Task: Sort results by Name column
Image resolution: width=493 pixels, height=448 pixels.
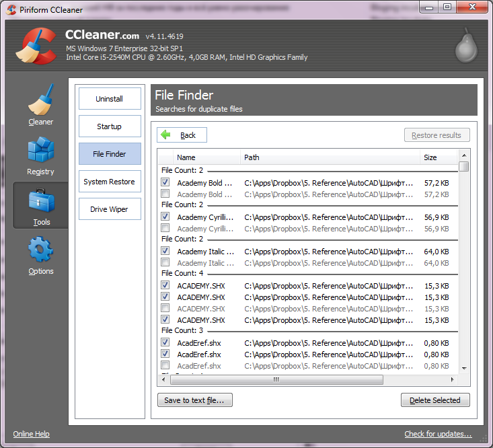Action: pyautogui.click(x=206, y=157)
